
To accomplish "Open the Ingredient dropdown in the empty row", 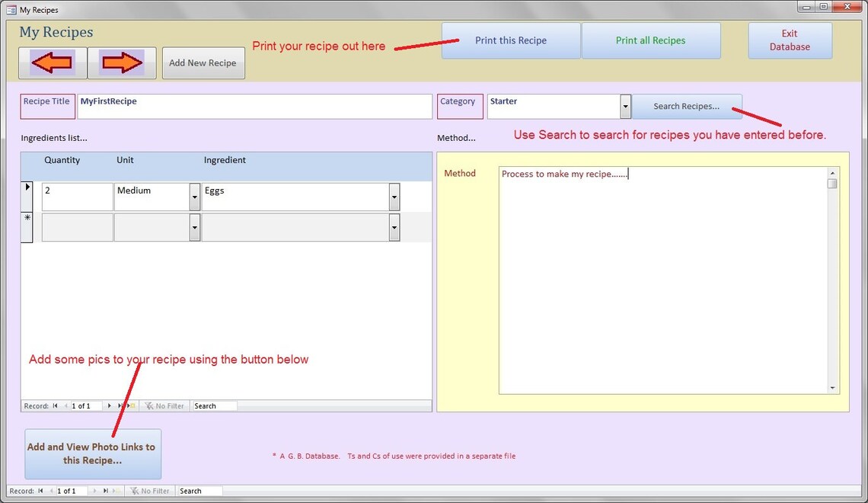I will click(394, 227).
